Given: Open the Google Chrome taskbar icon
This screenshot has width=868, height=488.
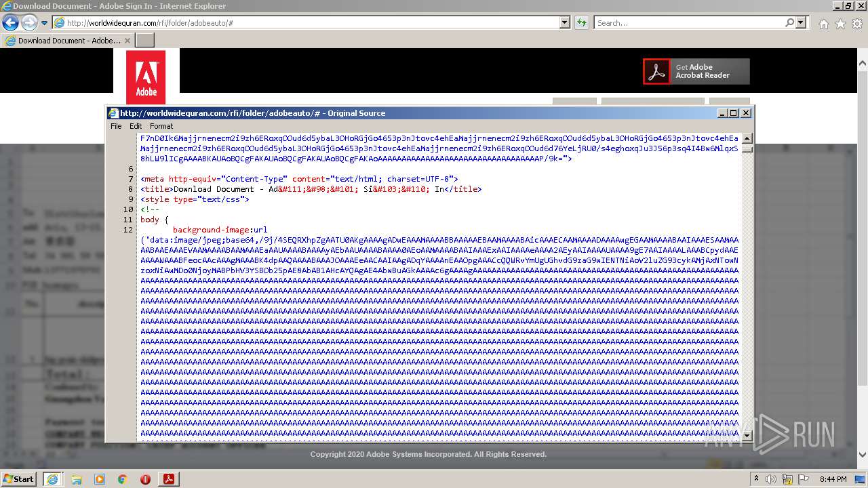Looking at the screenshot, I should 123,479.
